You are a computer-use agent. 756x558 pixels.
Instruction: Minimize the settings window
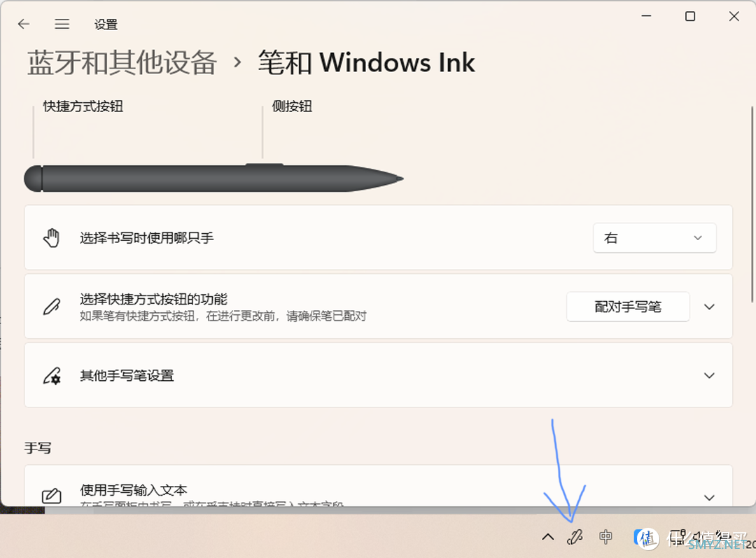(x=646, y=16)
